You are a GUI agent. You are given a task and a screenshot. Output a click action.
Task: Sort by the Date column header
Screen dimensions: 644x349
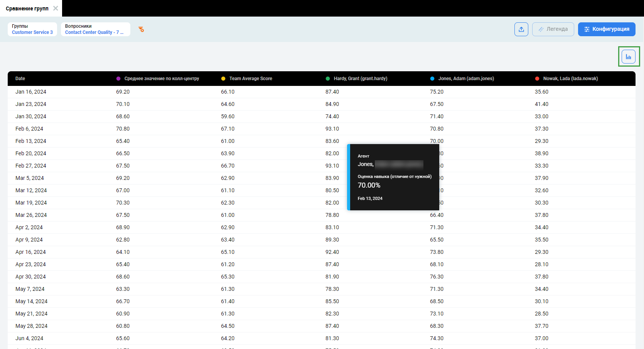click(20, 79)
